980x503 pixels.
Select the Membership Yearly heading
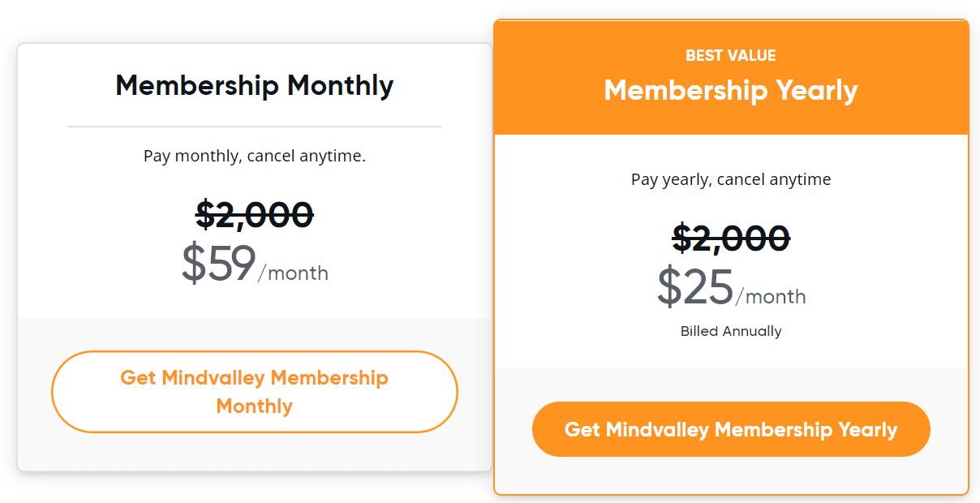[731, 90]
